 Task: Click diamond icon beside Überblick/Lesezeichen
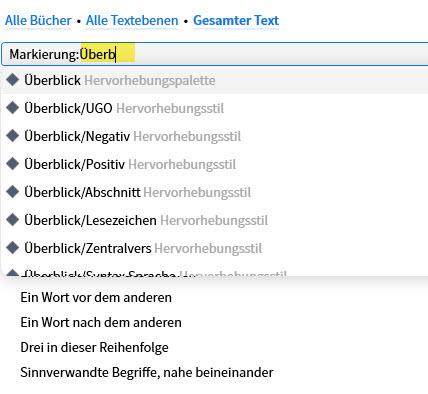point(13,220)
